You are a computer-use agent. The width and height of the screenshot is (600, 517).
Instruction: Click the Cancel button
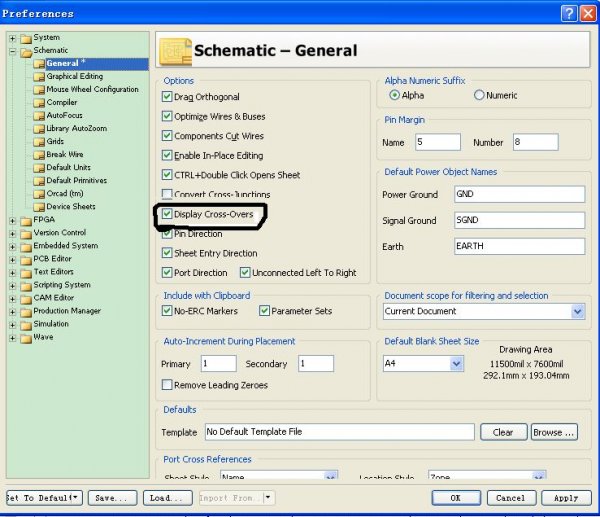click(x=511, y=498)
